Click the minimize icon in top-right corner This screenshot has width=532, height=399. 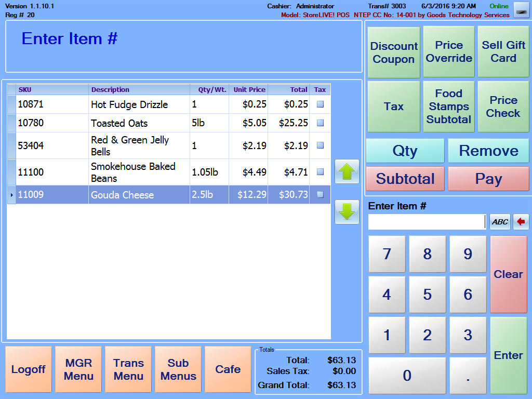click(x=521, y=10)
